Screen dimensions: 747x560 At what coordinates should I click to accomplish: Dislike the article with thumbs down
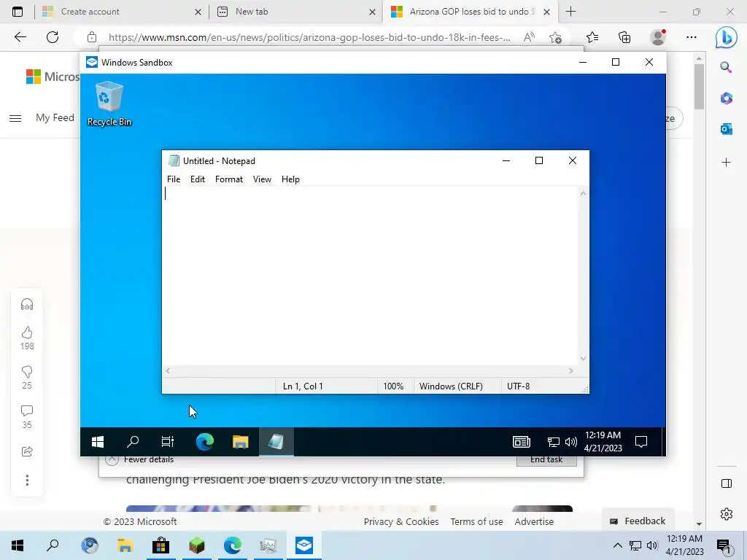coord(27,372)
